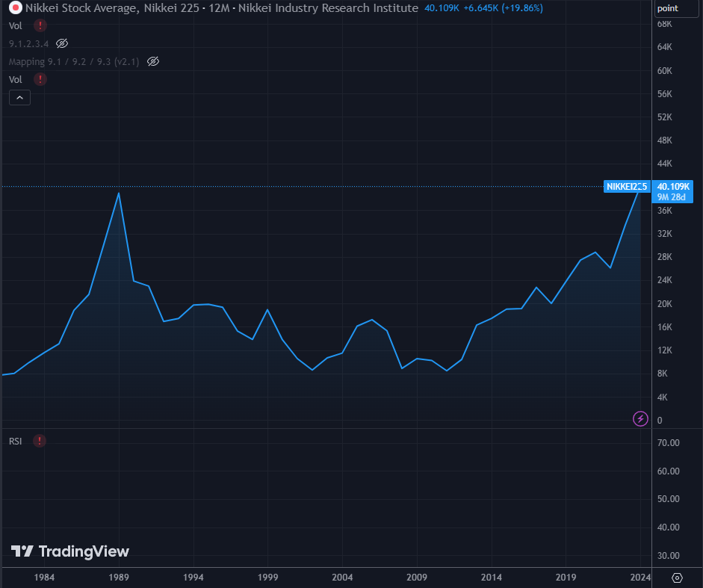Screen dimensions: 703x588
Task: Click the first Vol indicator label
Action: click(15, 26)
